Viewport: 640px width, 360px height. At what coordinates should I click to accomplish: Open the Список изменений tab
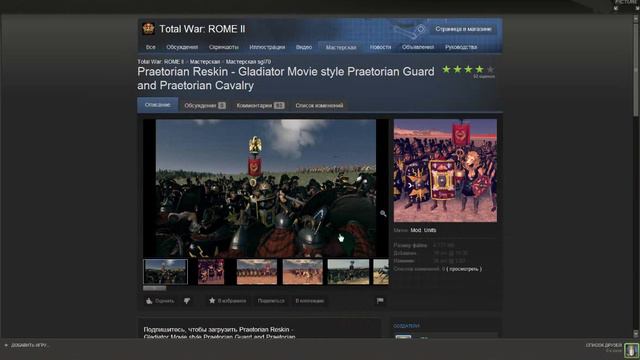point(319,105)
